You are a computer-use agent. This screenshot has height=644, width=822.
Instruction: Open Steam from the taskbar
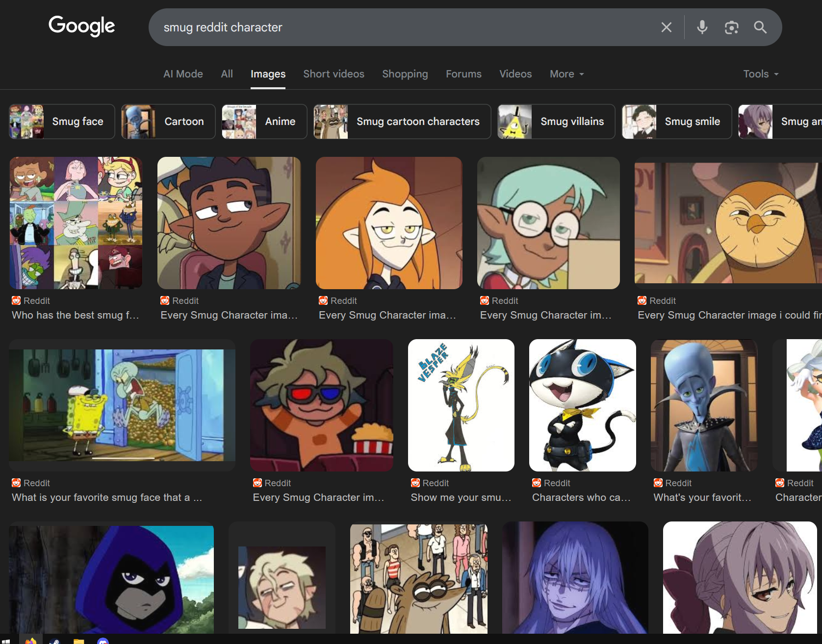point(54,641)
